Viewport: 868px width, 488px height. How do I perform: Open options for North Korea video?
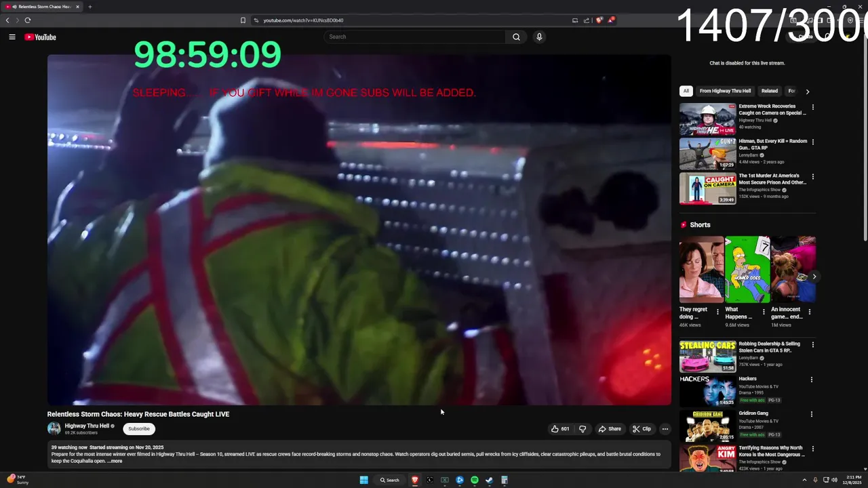point(812,449)
